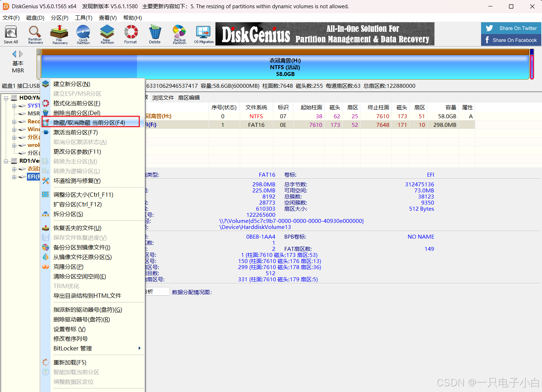
Task: Click the Delete toolbar icon
Action: click(x=155, y=35)
